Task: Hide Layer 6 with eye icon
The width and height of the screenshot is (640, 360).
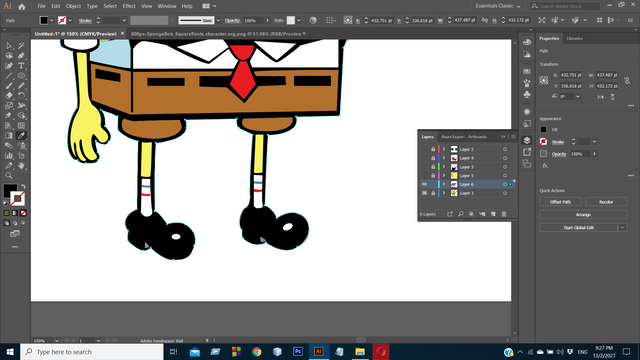Action: coord(424,184)
